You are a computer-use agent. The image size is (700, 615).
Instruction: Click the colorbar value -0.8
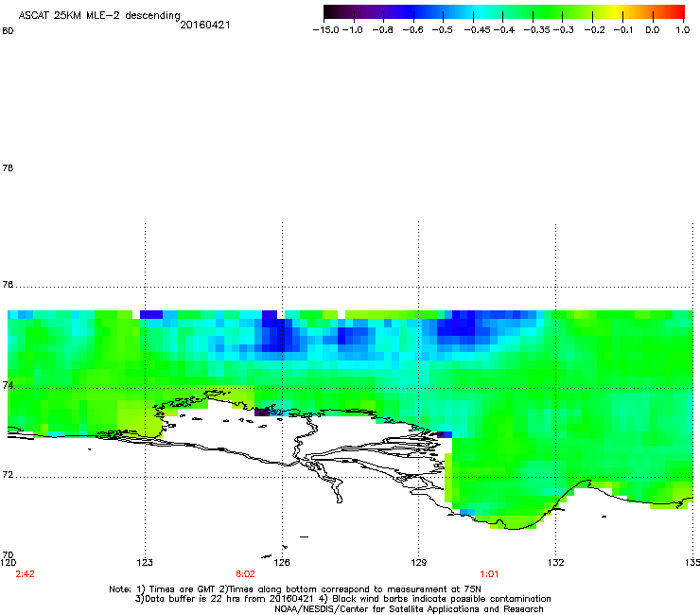[x=382, y=30]
